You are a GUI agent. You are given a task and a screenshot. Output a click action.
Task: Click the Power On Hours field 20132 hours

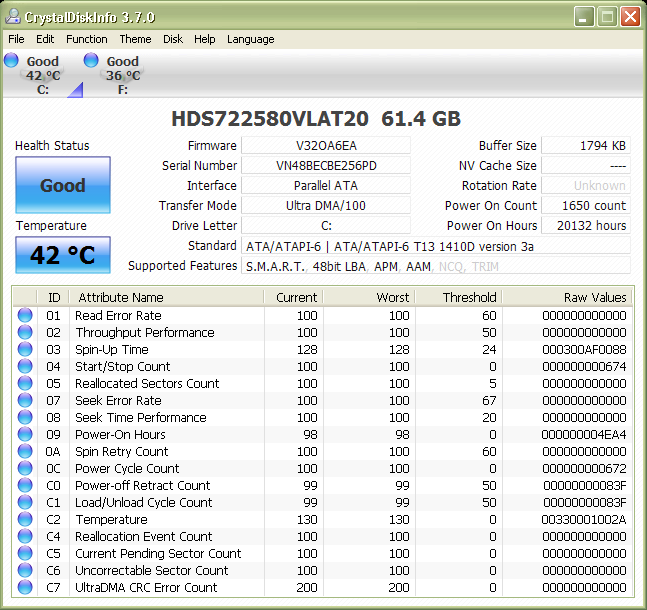(586, 226)
